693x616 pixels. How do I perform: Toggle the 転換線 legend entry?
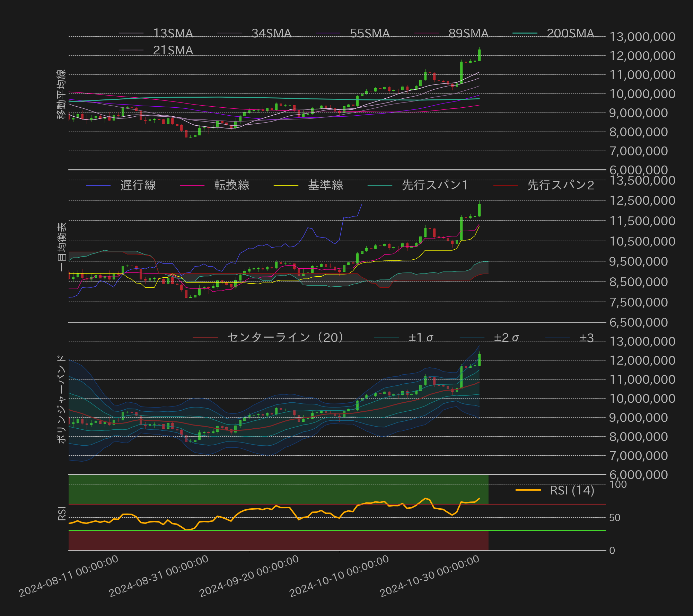pos(231,185)
